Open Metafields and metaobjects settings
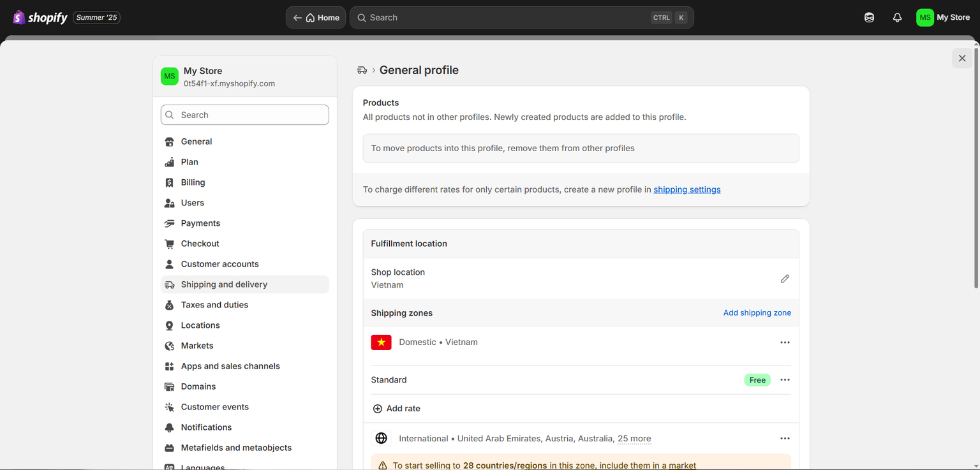The width and height of the screenshot is (980, 470). click(x=245, y=448)
